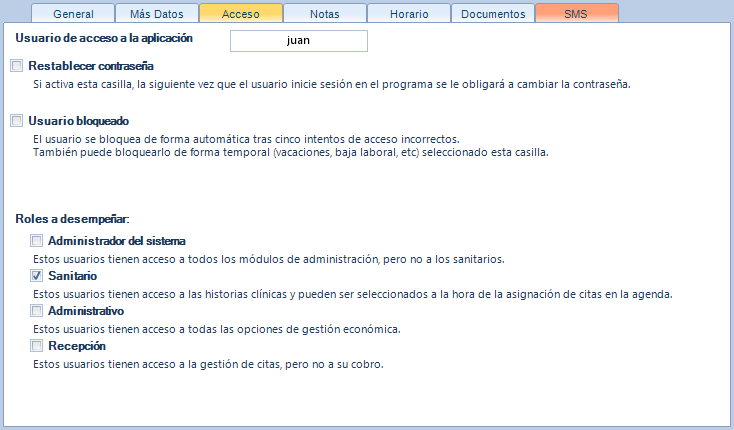Uncheck the Sanitario role checkbox
734x430 pixels.
pos(37,276)
